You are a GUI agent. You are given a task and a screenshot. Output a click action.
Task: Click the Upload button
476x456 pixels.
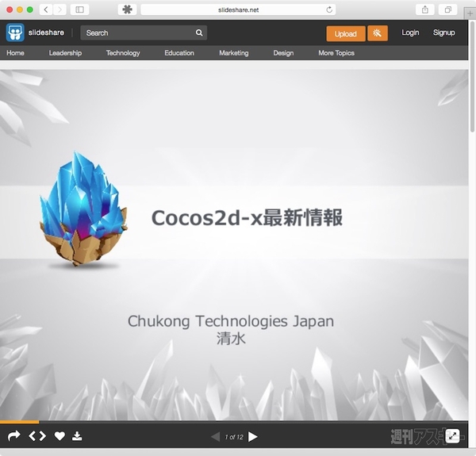coord(346,33)
